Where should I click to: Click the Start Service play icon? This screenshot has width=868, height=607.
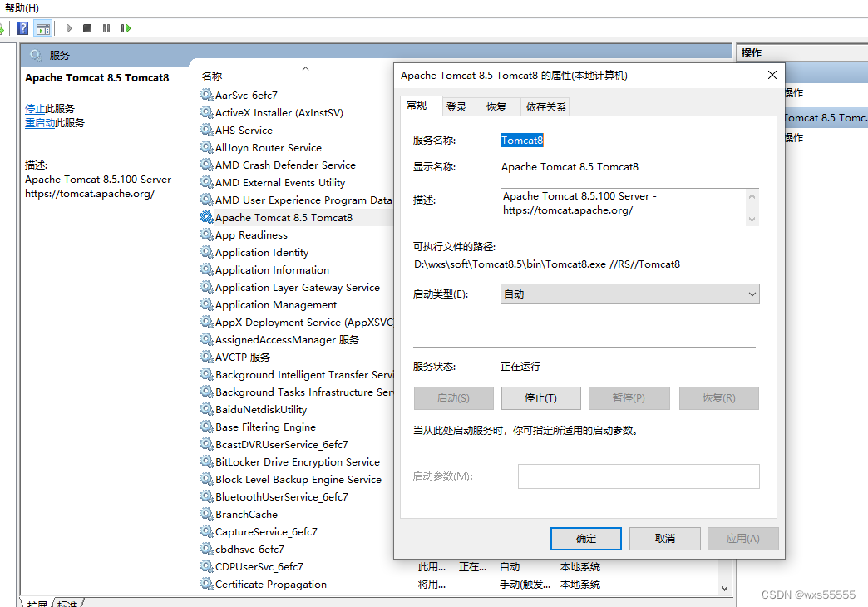[x=69, y=28]
